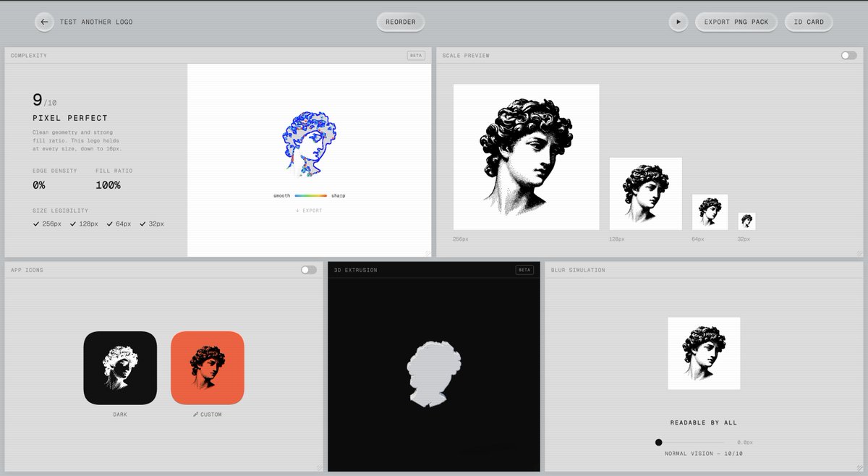This screenshot has width=868, height=476.
Task: Click the App Icons panel resize handle
Action: [x=318, y=467]
